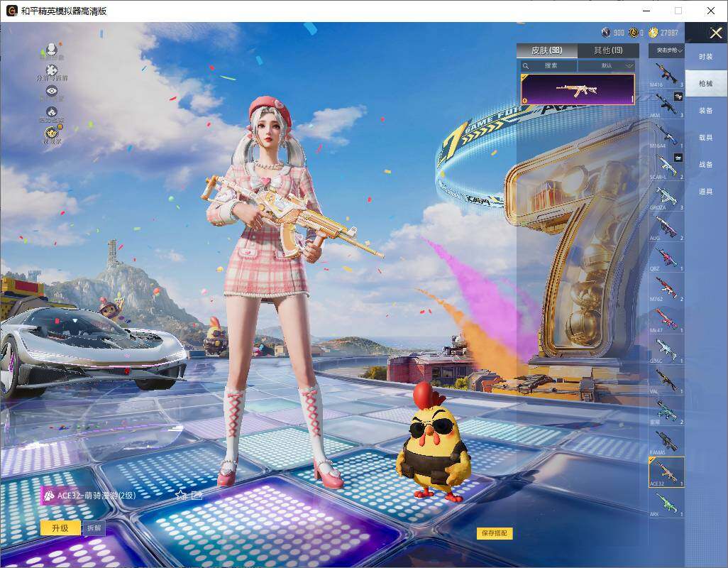Select the teal rifle between VAL and FAMAS
The height and width of the screenshot is (568, 728).
(666, 410)
